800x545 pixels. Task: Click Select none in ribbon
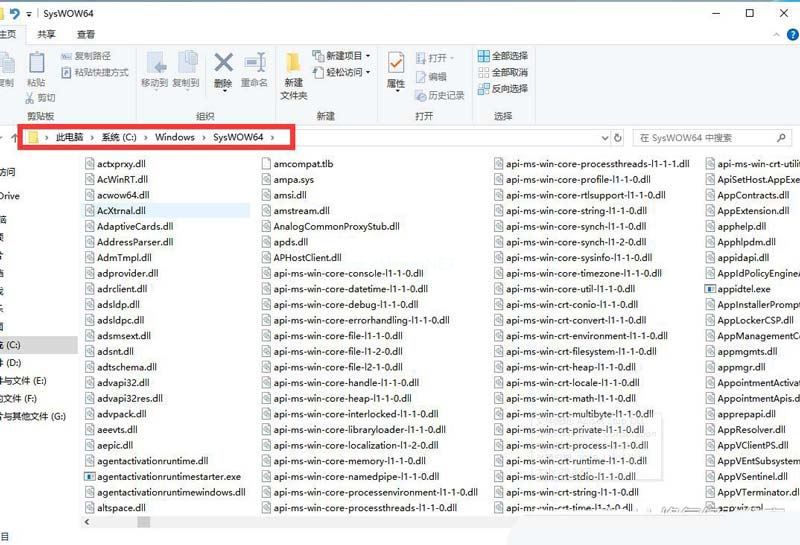[x=503, y=72]
